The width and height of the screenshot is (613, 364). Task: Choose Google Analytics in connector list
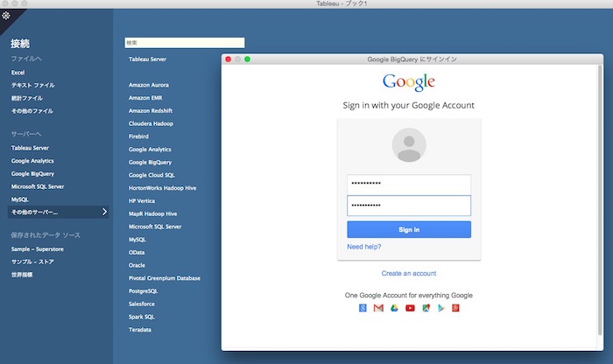(x=150, y=150)
